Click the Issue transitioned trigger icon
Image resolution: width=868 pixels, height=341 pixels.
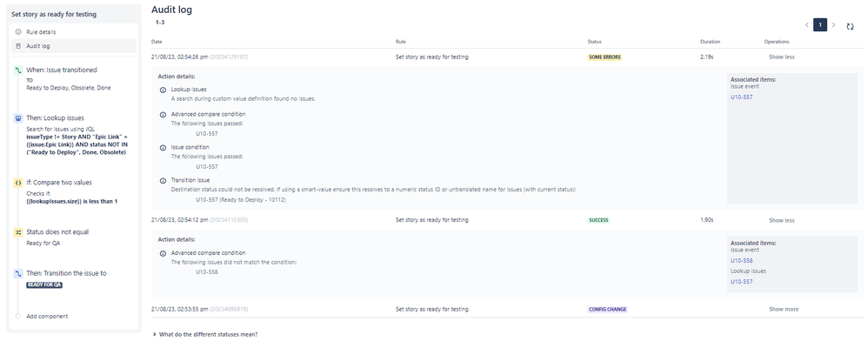click(x=18, y=70)
